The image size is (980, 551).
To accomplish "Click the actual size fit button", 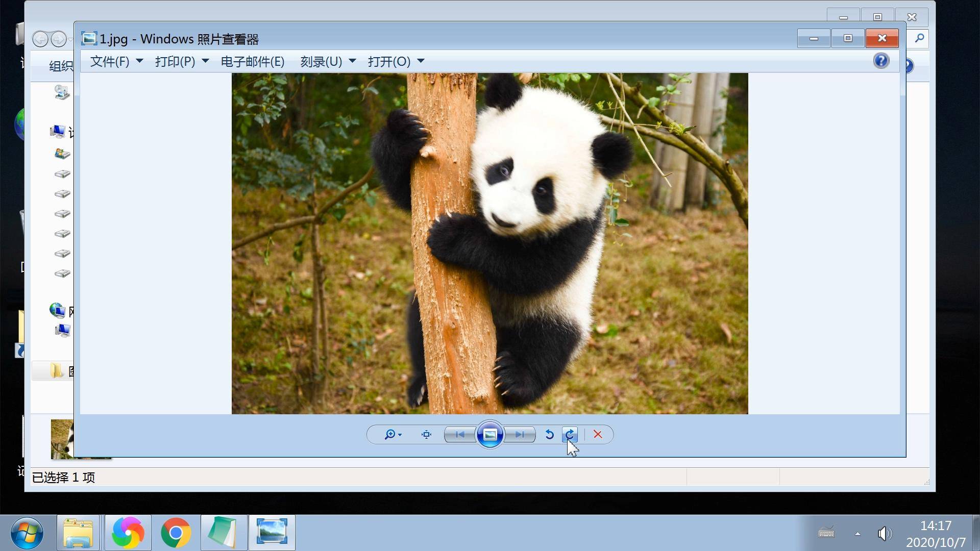I will (426, 435).
